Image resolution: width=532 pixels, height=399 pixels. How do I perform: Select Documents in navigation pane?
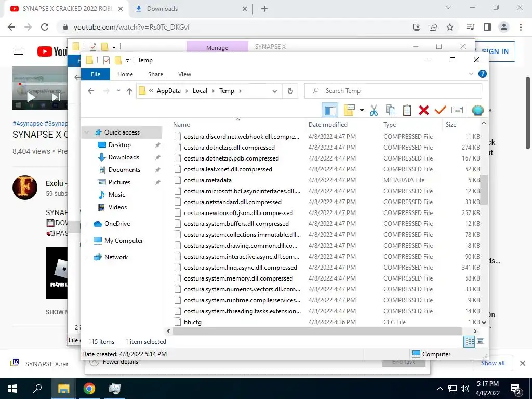(124, 170)
